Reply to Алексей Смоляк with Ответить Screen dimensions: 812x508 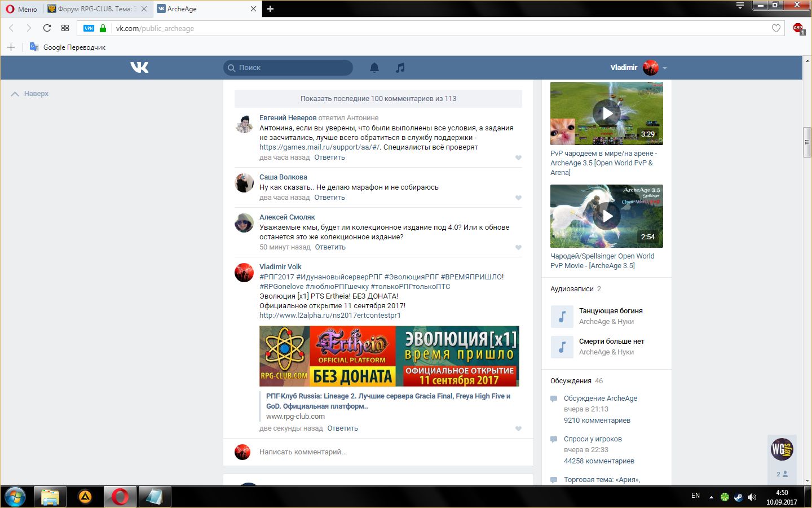[x=330, y=247]
